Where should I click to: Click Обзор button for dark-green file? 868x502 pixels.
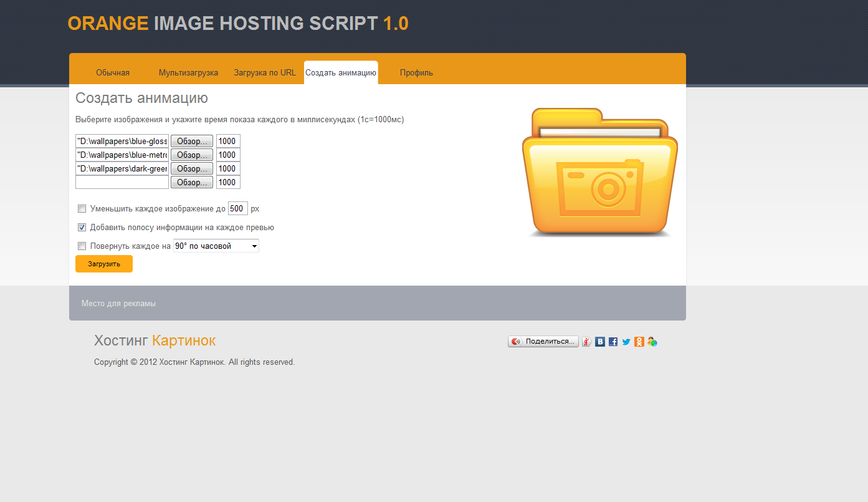click(x=192, y=168)
